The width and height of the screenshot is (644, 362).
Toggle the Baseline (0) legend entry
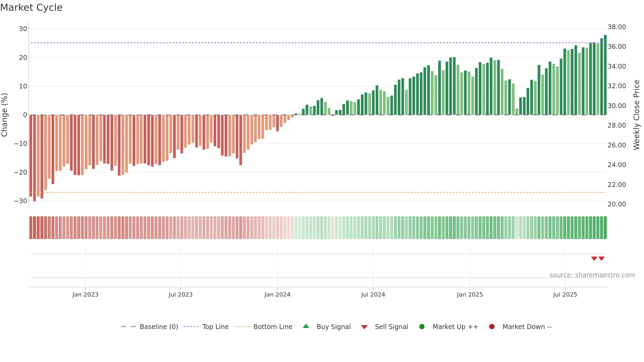149,327
